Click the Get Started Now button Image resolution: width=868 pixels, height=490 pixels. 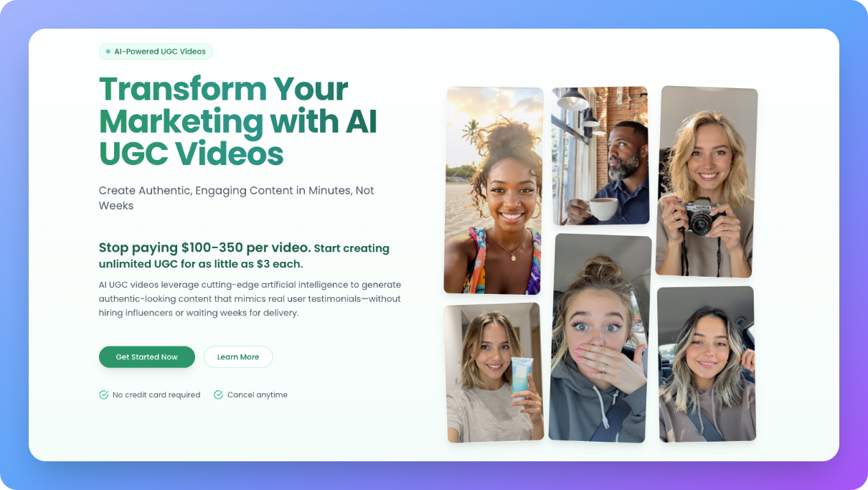tap(146, 357)
